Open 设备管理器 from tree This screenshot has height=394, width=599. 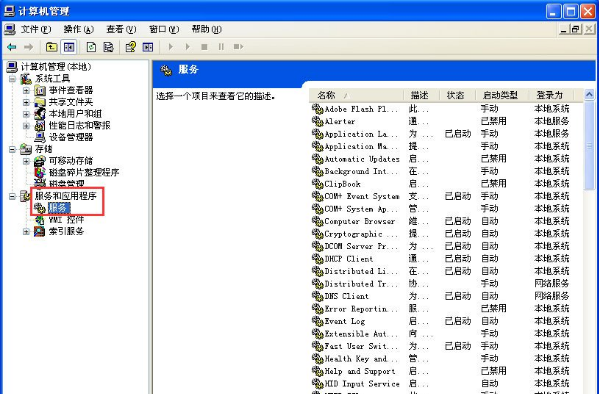coord(71,137)
